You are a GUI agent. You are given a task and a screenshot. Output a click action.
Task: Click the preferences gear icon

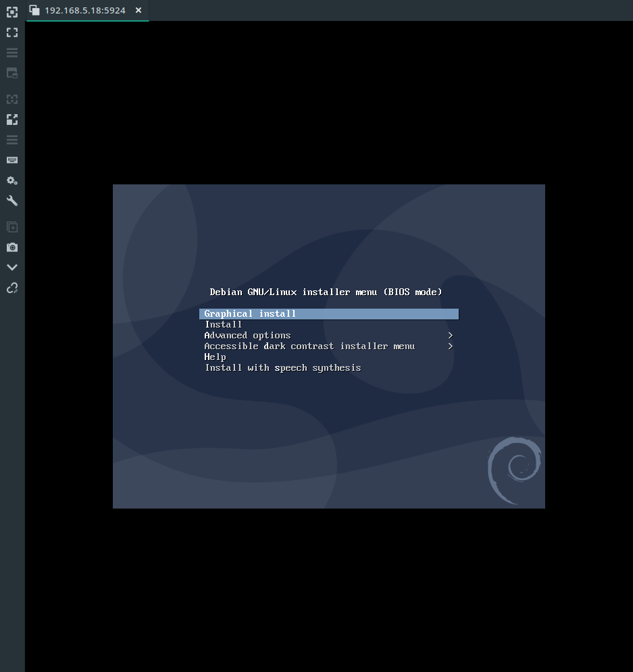pyautogui.click(x=12, y=180)
